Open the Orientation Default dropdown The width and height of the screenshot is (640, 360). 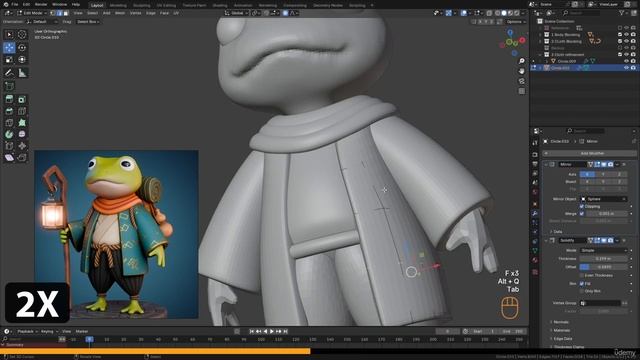pyautogui.click(x=43, y=22)
